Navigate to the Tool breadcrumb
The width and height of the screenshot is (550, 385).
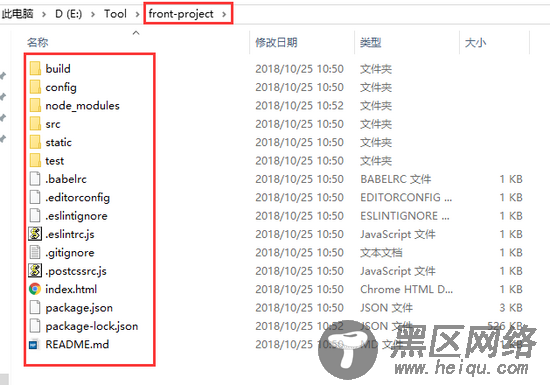[115, 14]
